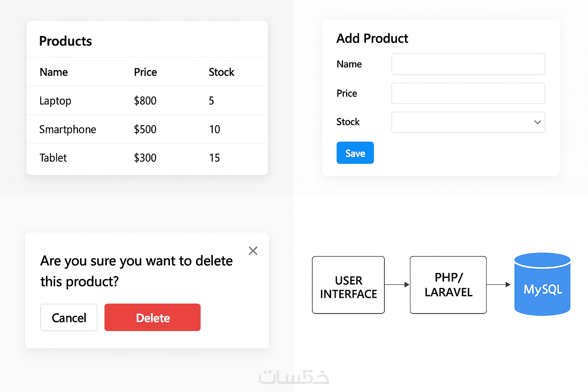Confirm with the red Delete button
The width and height of the screenshot is (588, 392).
pos(152,317)
